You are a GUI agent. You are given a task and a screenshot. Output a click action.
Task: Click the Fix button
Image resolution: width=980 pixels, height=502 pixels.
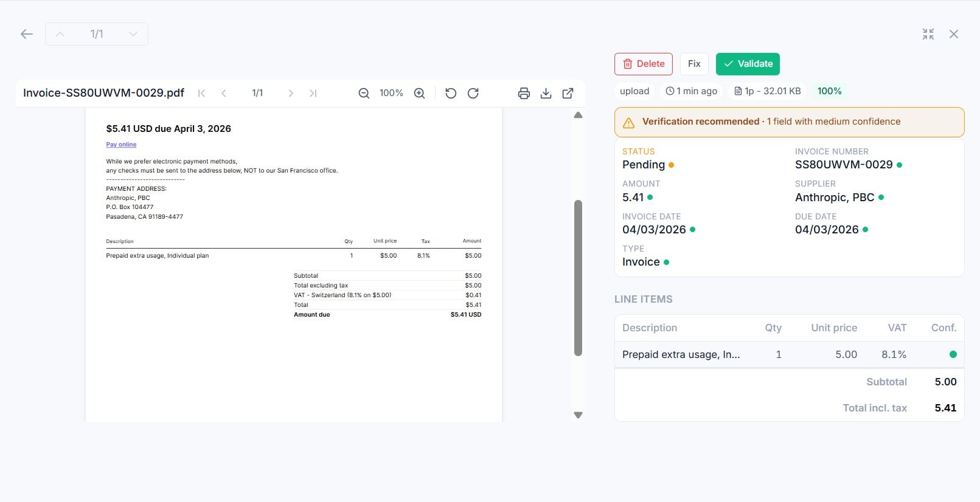694,64
